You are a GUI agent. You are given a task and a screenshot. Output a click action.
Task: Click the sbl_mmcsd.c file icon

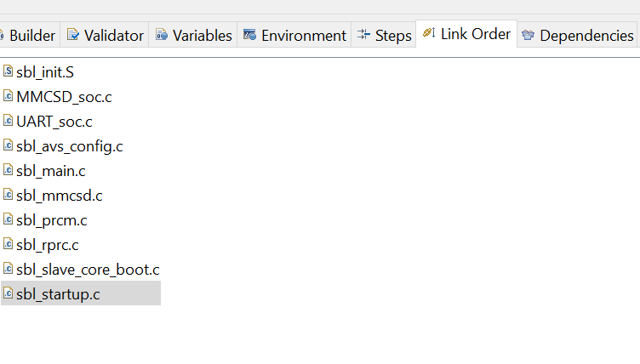[x=8, y=195]
